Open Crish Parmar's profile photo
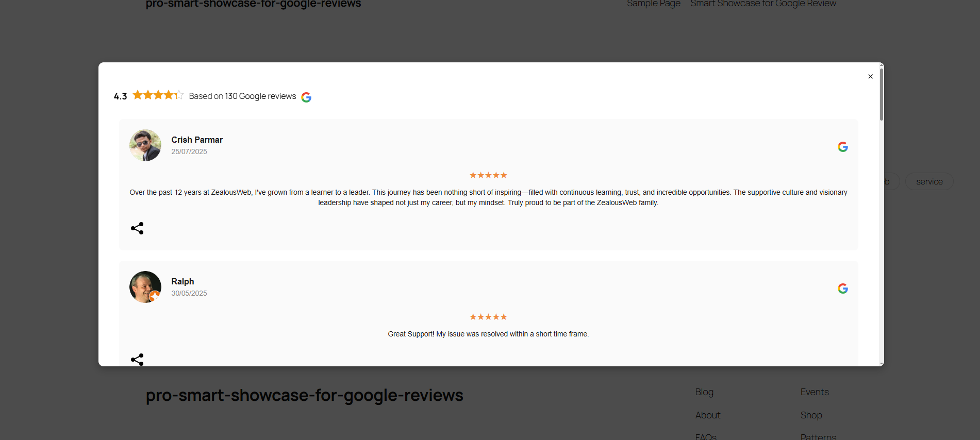This screenshot has width=980, height=440. pos(145,145)
